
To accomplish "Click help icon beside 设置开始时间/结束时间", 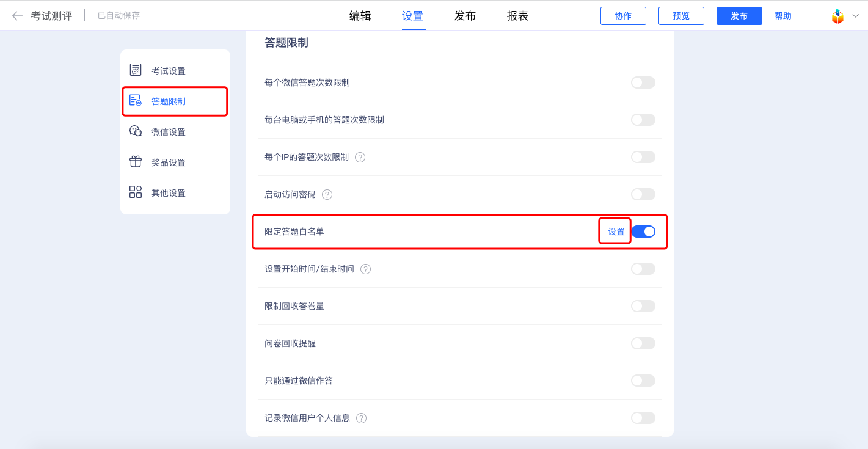I will pos(366,269).
